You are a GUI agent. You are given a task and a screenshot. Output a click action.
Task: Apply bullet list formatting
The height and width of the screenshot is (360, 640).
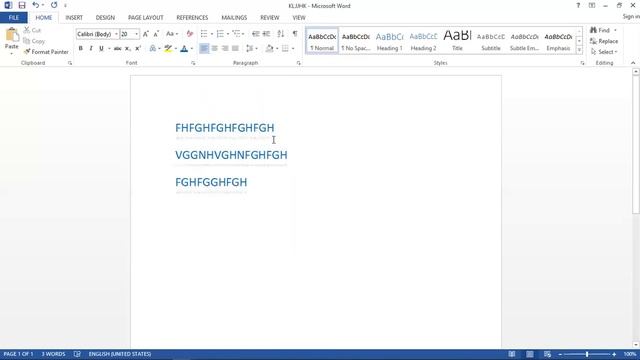(x=204, y=34)
